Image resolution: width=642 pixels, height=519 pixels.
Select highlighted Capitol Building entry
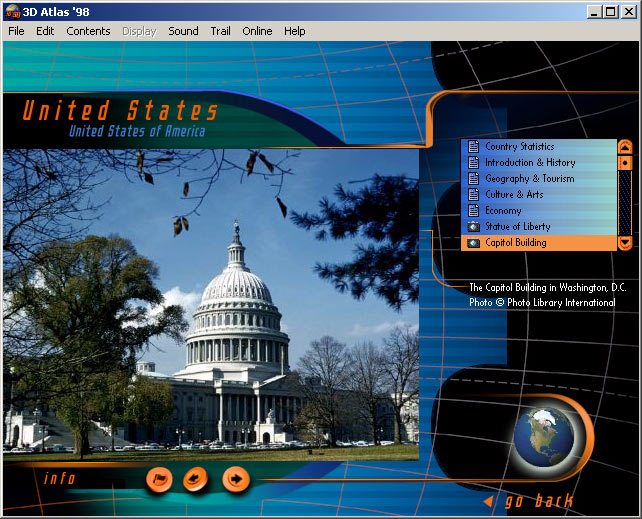coord(539,243)
